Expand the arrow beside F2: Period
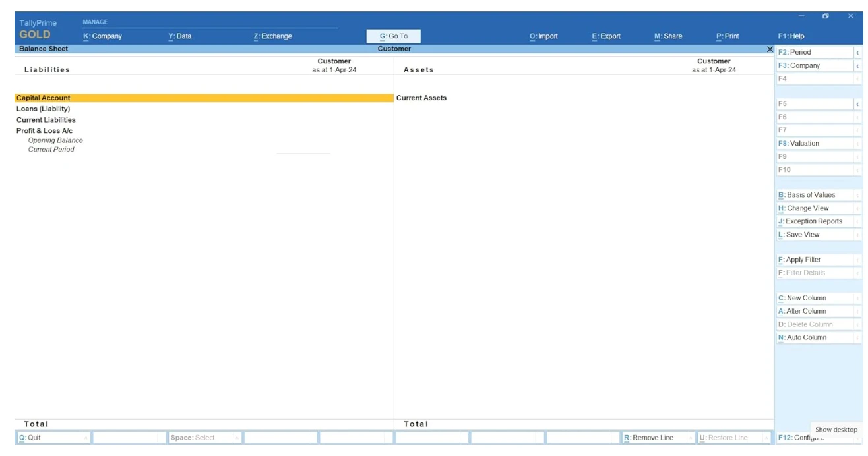868x456 pixels. (857, 53)
